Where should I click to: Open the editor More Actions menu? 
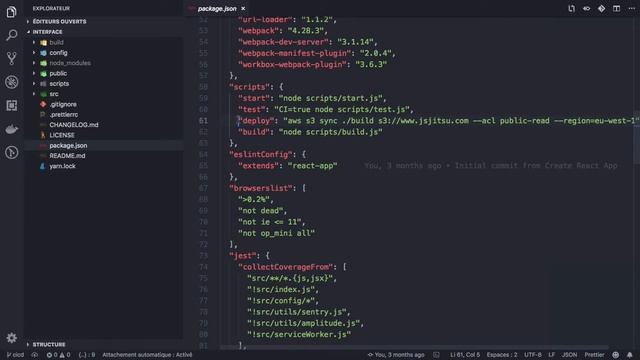click(x=631, y=9)
